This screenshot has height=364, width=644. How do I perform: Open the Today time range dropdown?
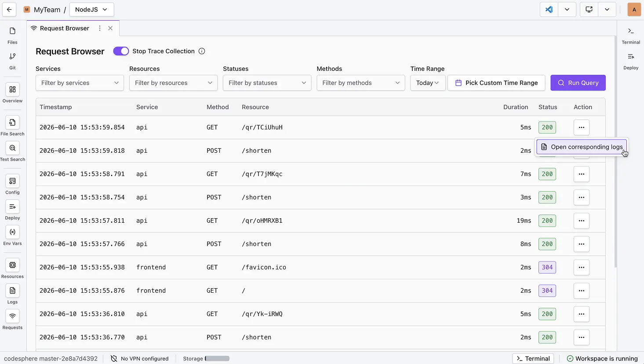[428, 83]
